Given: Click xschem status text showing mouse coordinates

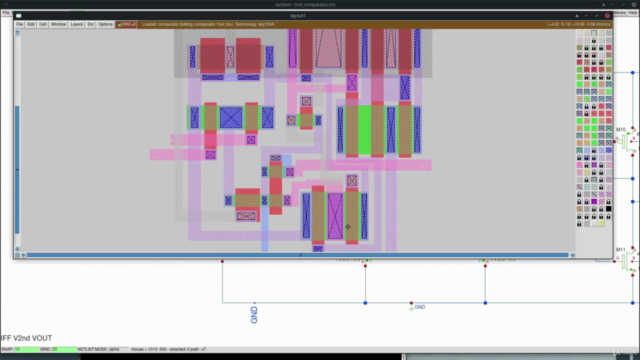Looking at the screenshot, I should click(x=169, y=349).
